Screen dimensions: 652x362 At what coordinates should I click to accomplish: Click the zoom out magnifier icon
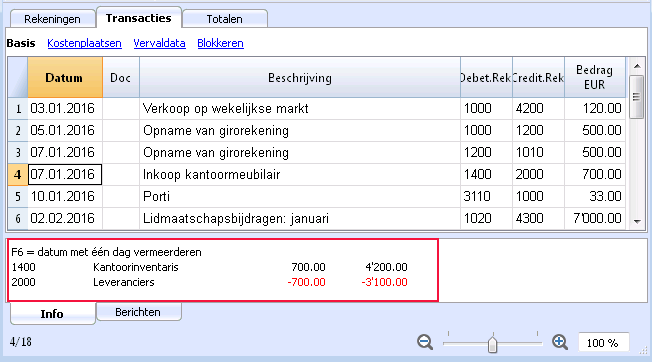click(x=425, y=342)
